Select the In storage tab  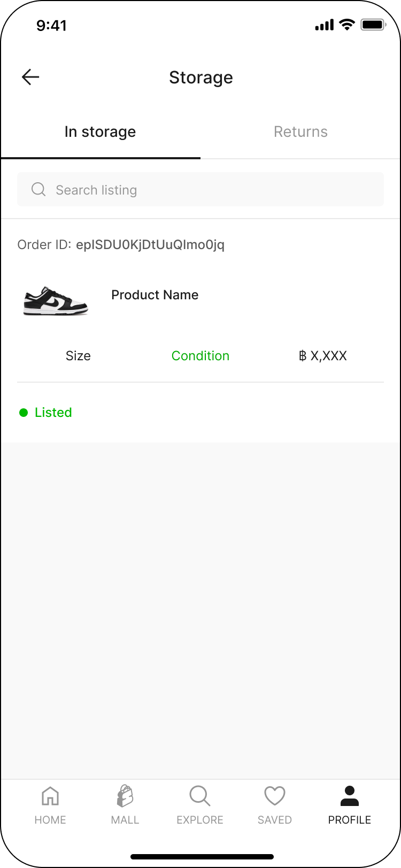click(100, 132)
